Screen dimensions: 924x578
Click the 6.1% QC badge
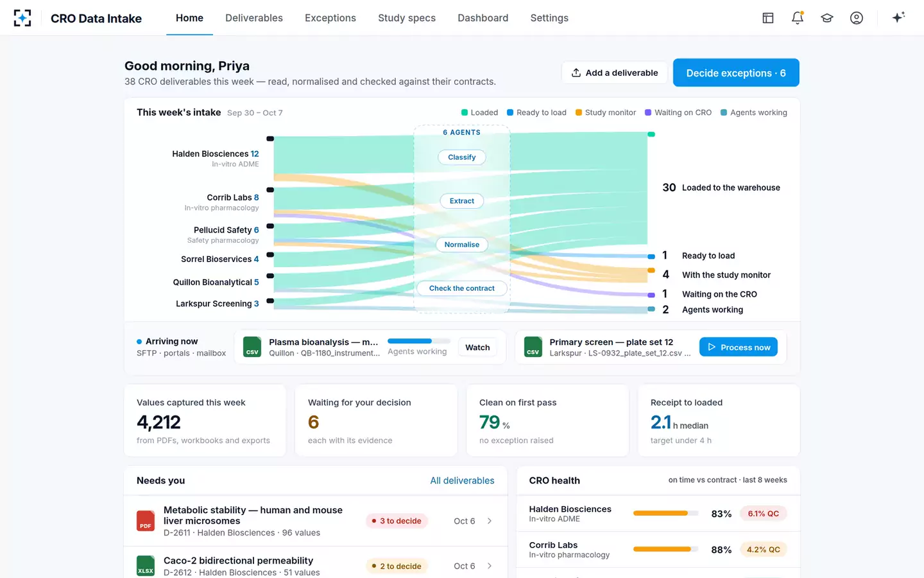[764, 514]
